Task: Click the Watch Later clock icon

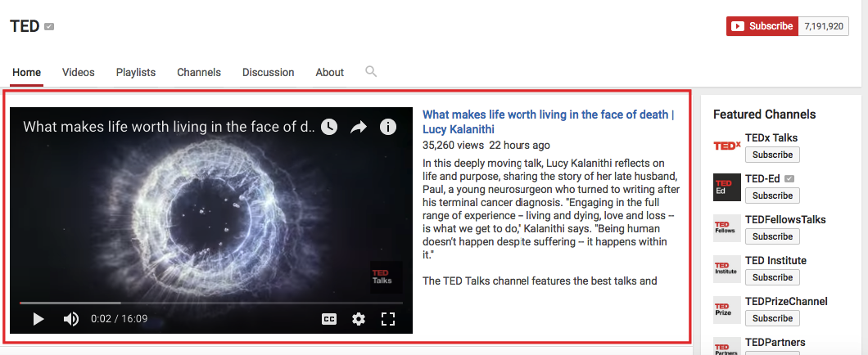Action: coord(329,127)
